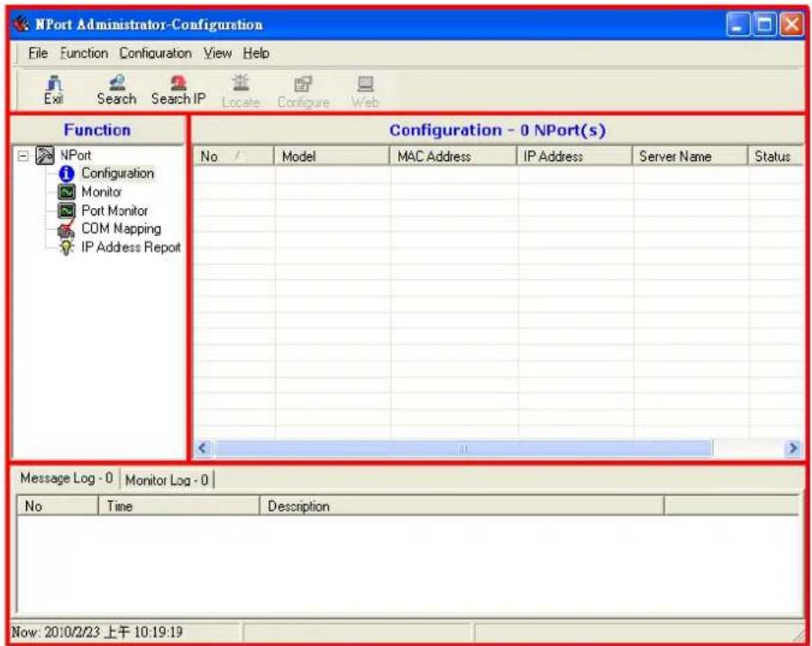Image resolution: width=812 pixels, height=646 pixels.
Task: Collapse the NPort tree node
Action: pos(23,156)
